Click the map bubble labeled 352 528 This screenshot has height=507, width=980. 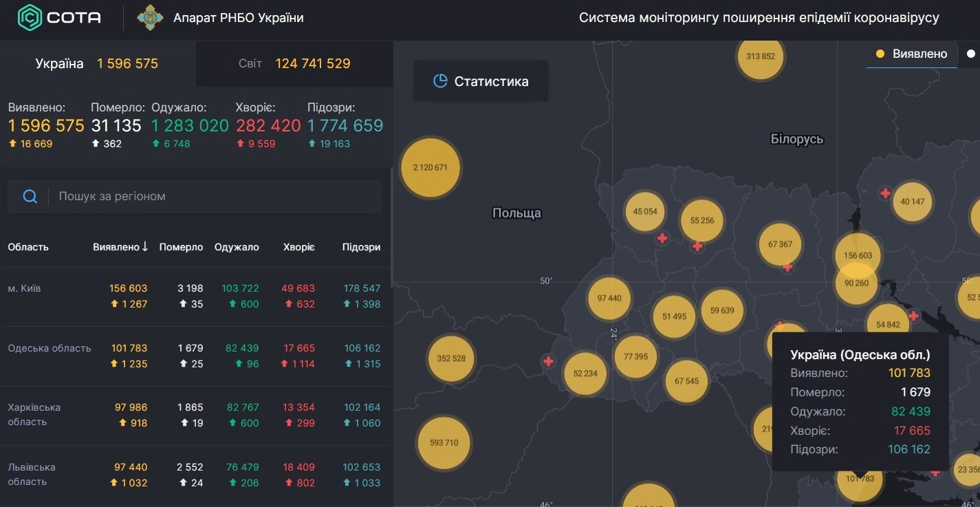coord(451,358)
